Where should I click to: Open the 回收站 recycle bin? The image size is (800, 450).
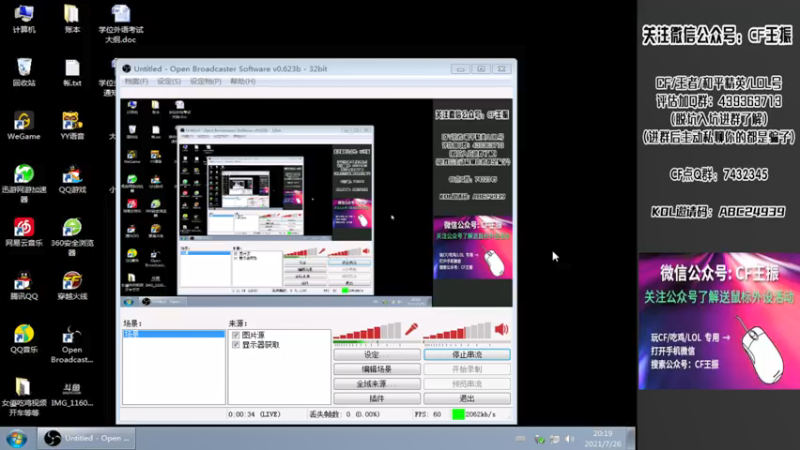[24, 72]
